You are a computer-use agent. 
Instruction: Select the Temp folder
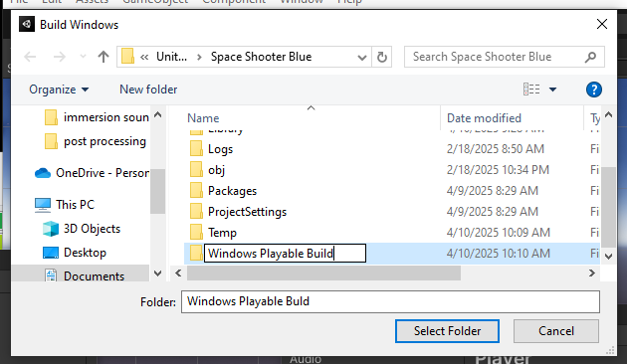[222, 233]
